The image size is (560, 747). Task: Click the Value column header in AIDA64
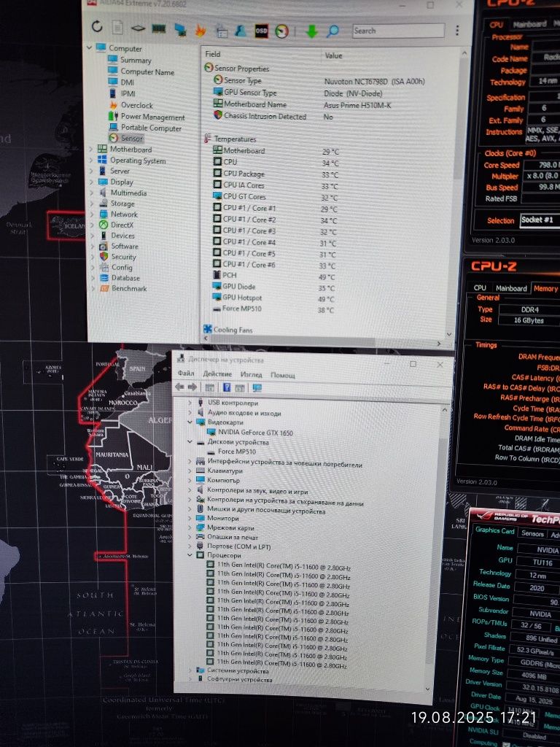[333, 55]
